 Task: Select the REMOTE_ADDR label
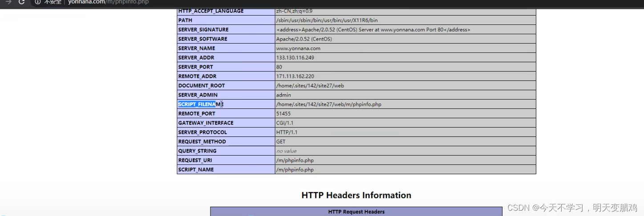click(197, 76)
